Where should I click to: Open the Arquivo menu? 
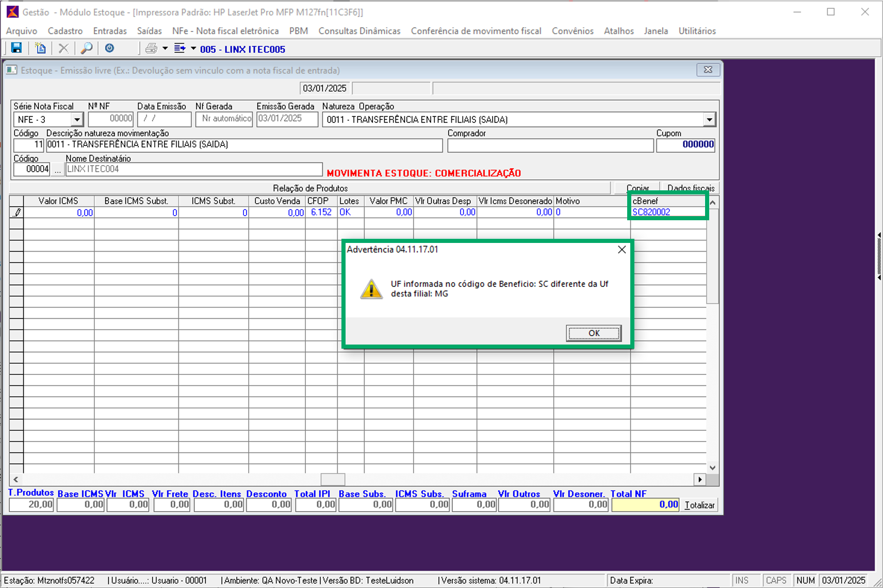22,31
